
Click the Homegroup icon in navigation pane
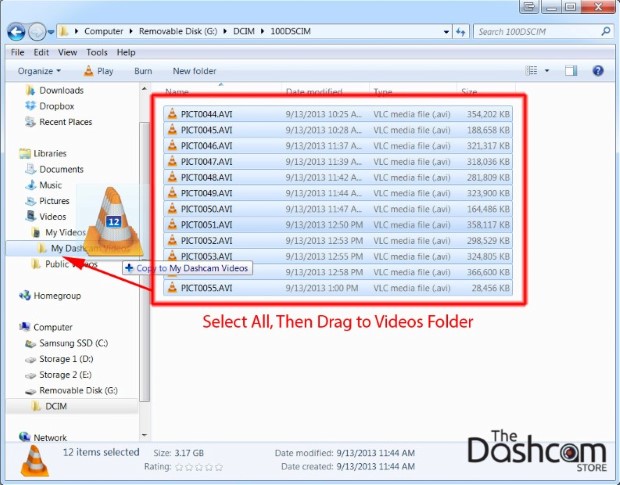tap(25, 296)
